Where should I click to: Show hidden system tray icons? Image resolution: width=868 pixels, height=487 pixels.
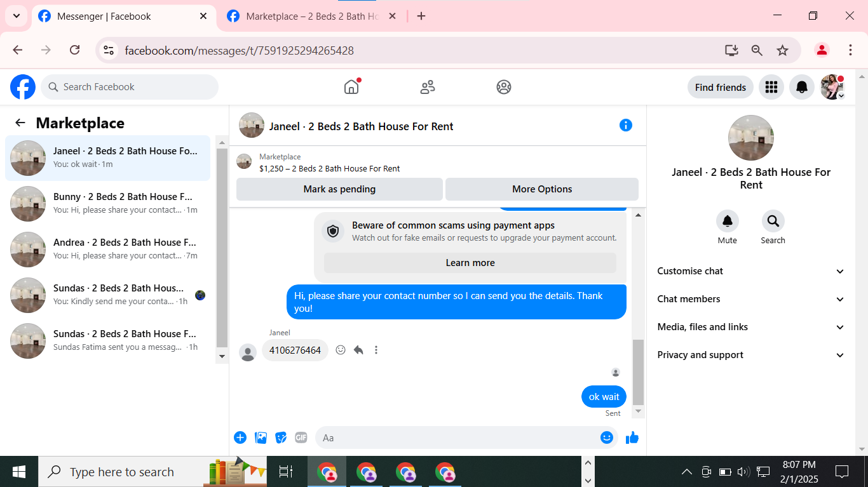[687, 472]
